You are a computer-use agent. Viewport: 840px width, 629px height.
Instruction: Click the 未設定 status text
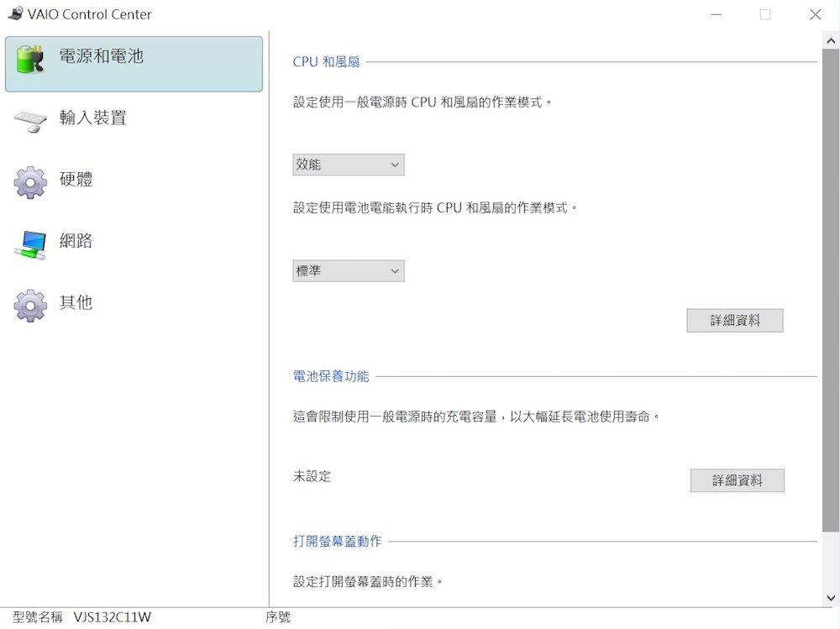pos(312,476)
